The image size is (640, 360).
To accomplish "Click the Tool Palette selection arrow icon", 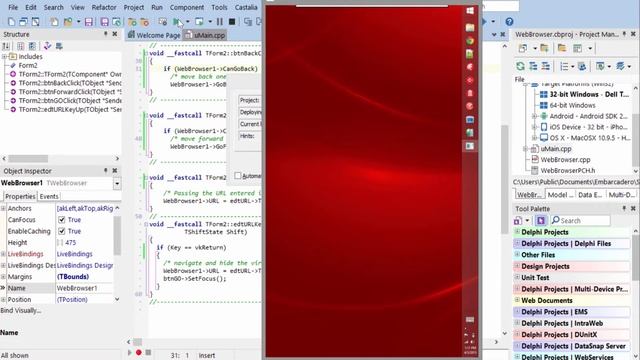I will 541,220.
